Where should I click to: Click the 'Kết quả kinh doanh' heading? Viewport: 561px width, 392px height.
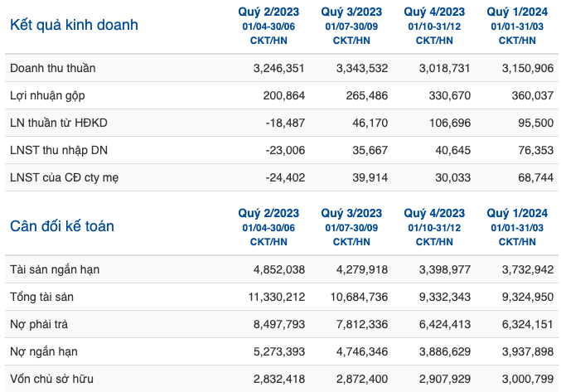click(74, 25)
